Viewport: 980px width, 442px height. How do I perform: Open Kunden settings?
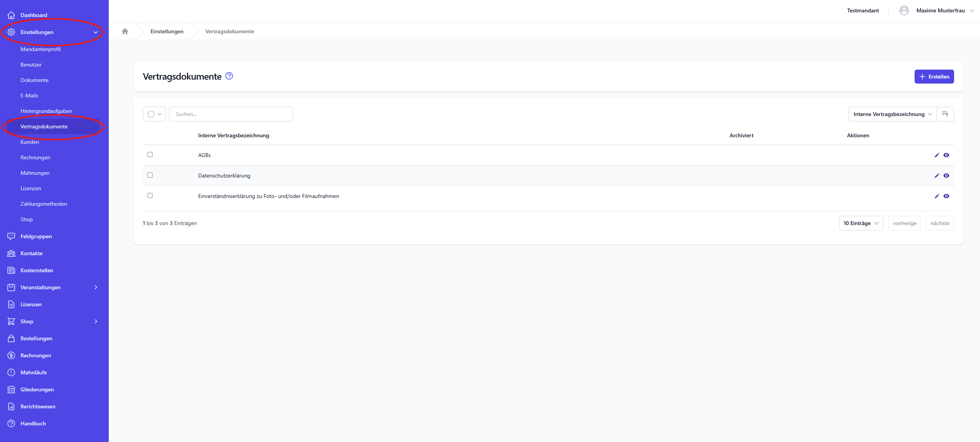30,142
